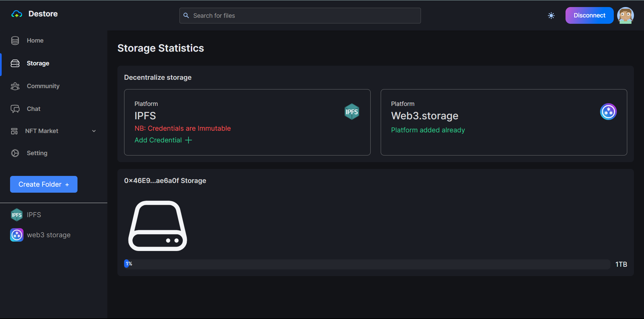
Task: Open Community from the sidebar
Action: (x=43, y=86)
